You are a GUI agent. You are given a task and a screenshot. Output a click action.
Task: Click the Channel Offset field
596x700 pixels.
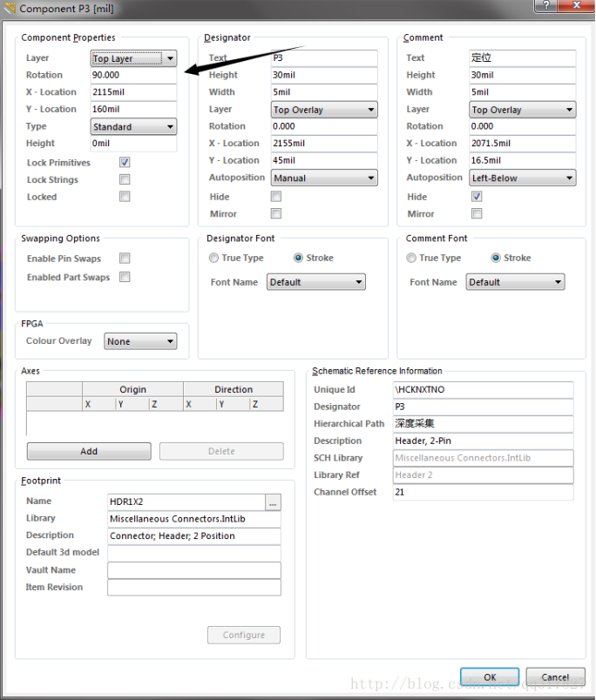pyautogui.click(x=484, y=493)
